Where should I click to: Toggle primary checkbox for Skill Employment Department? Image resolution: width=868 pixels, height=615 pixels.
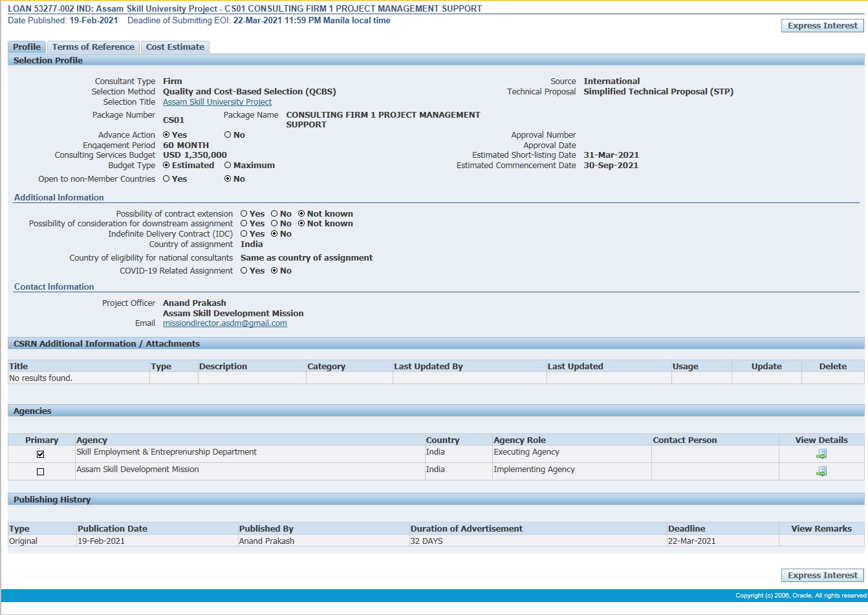[40, 454]
